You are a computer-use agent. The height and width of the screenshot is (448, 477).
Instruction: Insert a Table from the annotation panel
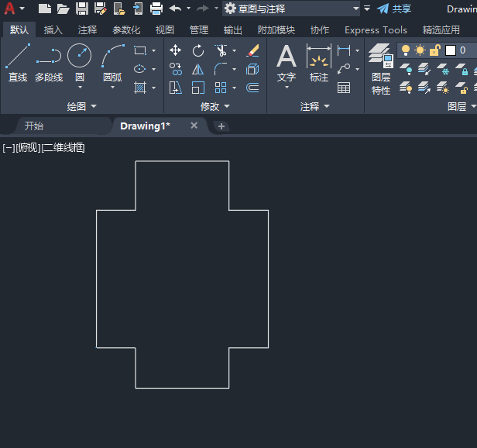tap(344, 88)
